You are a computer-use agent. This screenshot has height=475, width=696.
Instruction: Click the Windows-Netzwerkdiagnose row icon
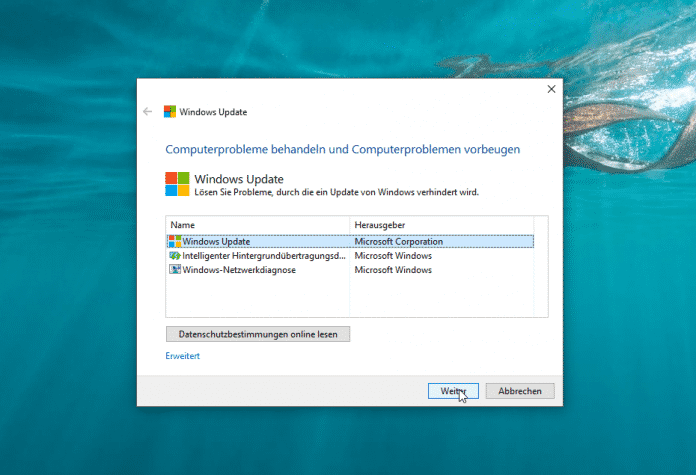coord(175,269)
